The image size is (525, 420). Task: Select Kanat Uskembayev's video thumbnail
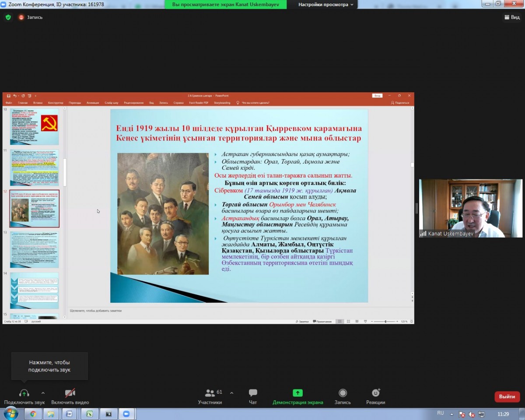click(470, 208)
